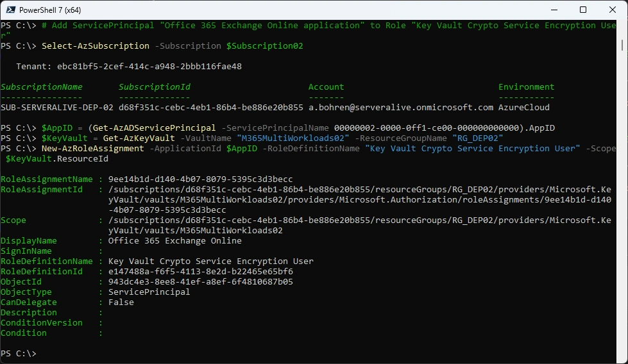This screenshot has width=628, height=364.
Task: Click the New-AzRoleAssignment command
Action: [x=92, y=149]
